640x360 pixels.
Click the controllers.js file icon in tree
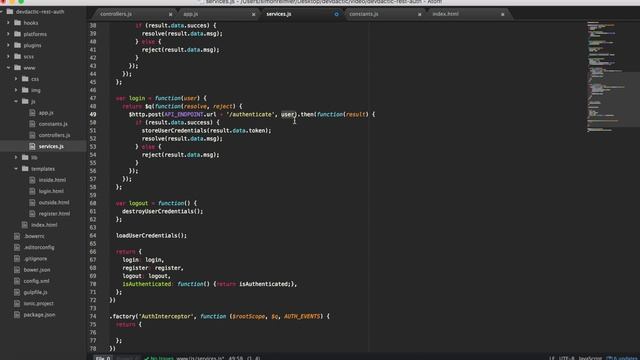point(32,135)
